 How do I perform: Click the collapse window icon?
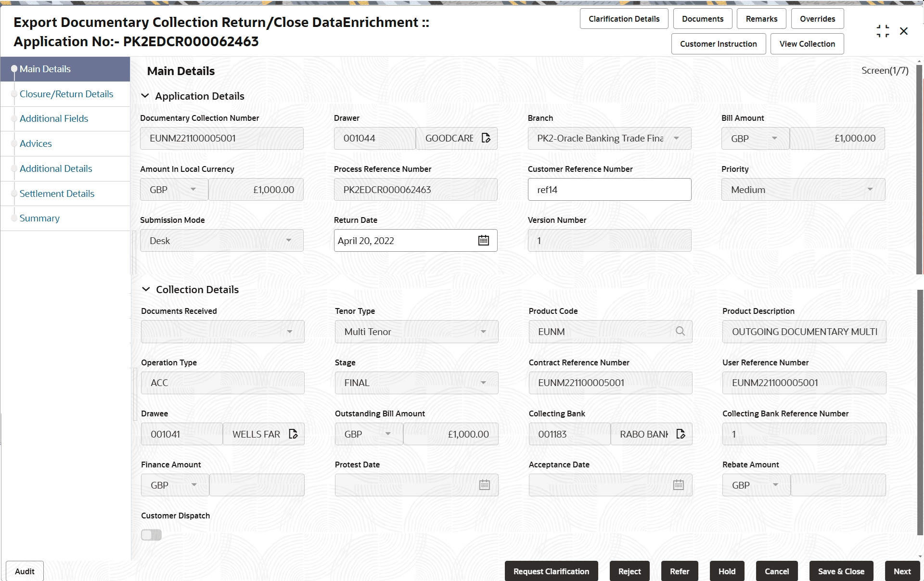(883, 31)
